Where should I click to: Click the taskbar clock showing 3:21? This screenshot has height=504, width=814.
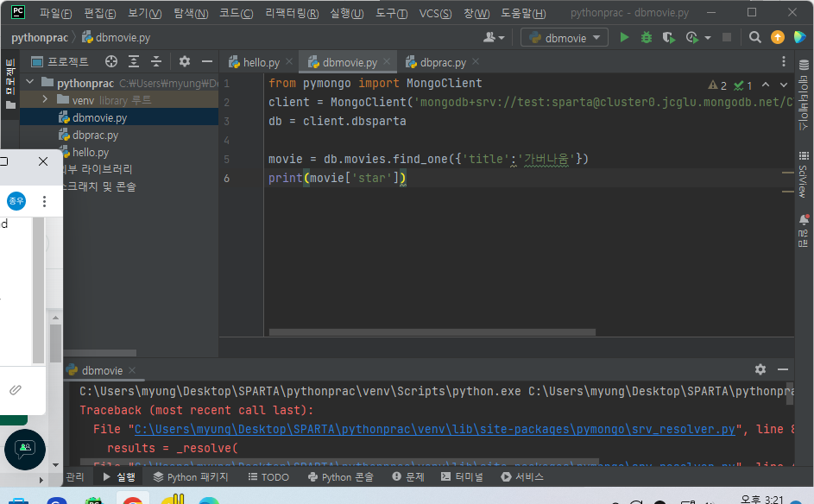coord(761,500)
